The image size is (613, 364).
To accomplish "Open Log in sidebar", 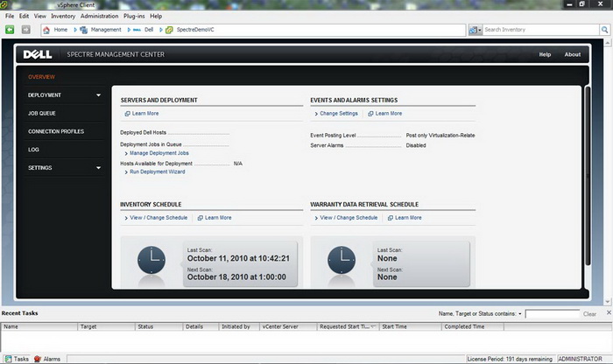I will coord(33,150).
